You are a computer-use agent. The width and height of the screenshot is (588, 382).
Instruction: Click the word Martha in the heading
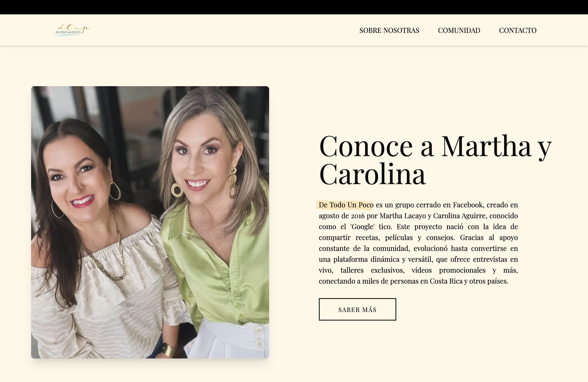click(x=486, y=146)
